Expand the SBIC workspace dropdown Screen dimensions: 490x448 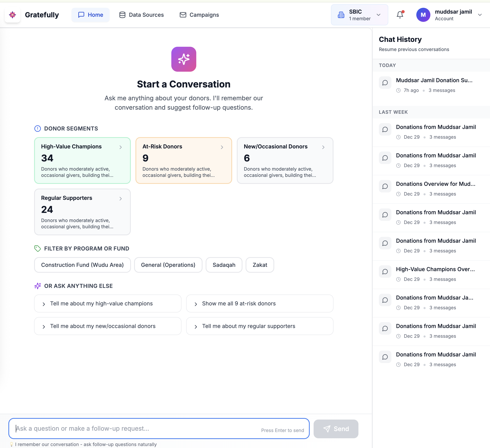click(379, 15)
